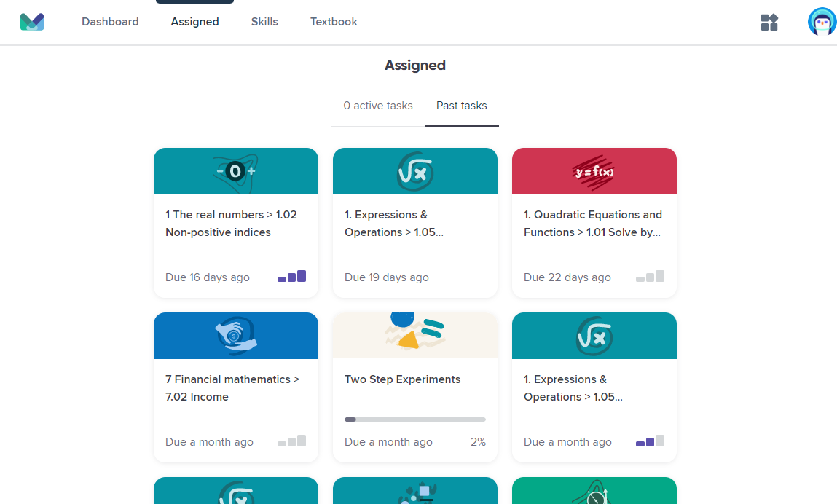Click the red y=f(x) quadratic card icon

tap(594, 172)
